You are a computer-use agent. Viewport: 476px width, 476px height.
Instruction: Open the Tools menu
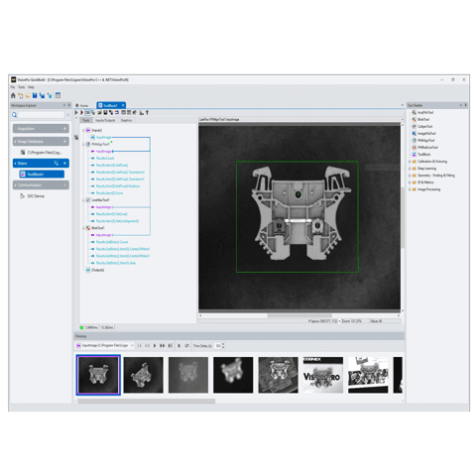tap(22, 87)
